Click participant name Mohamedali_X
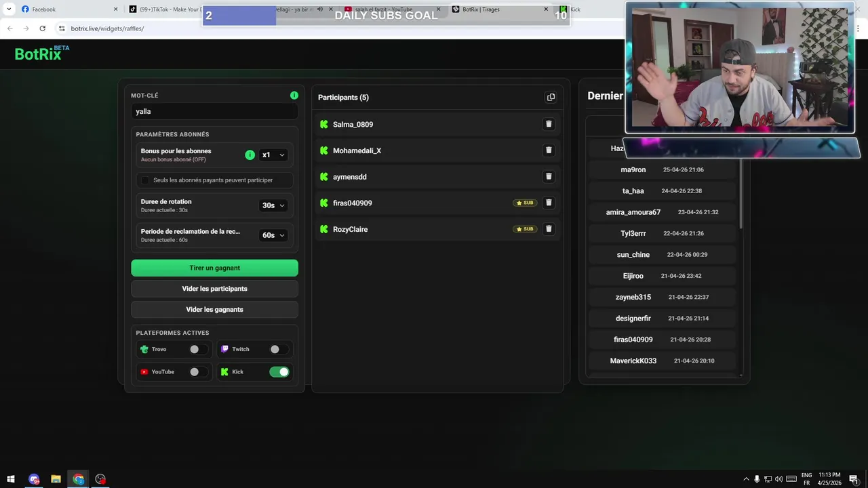This screenshot has height=488, width=868. (x=357, y=150)
